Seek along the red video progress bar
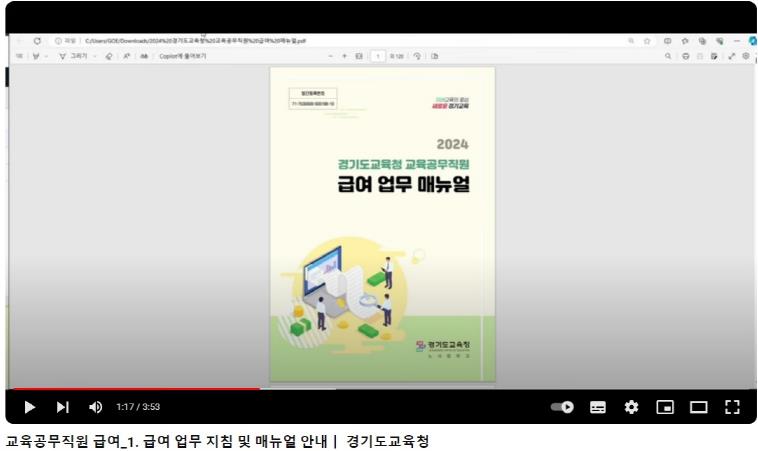The image size is (758, 451). (137, 388)
